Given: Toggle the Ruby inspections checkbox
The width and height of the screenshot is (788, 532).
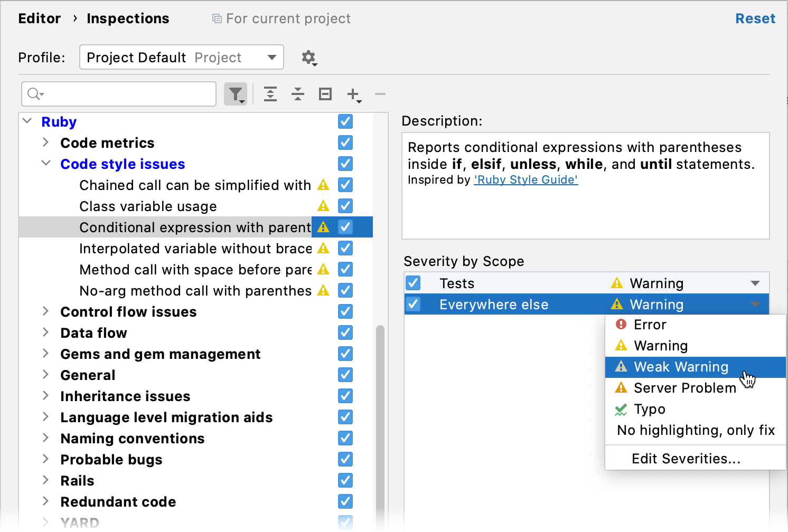Looking at the screenshot, I should pyautogui.click(x=345, y=122).
